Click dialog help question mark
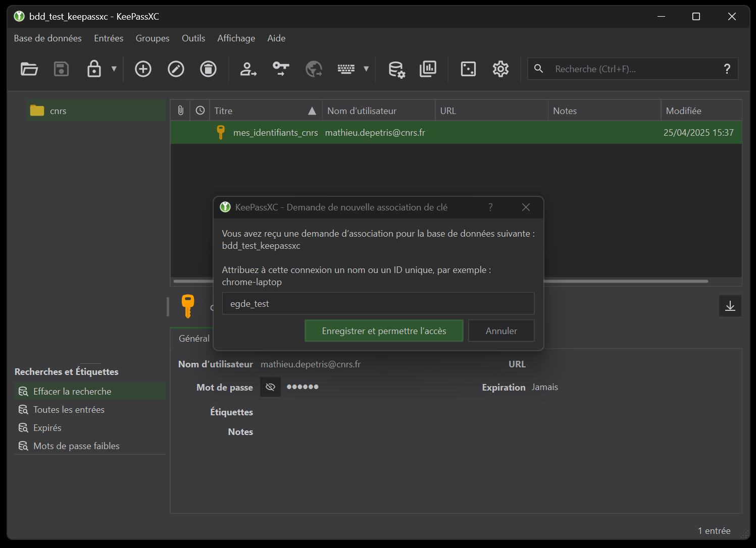 point(490,207)
